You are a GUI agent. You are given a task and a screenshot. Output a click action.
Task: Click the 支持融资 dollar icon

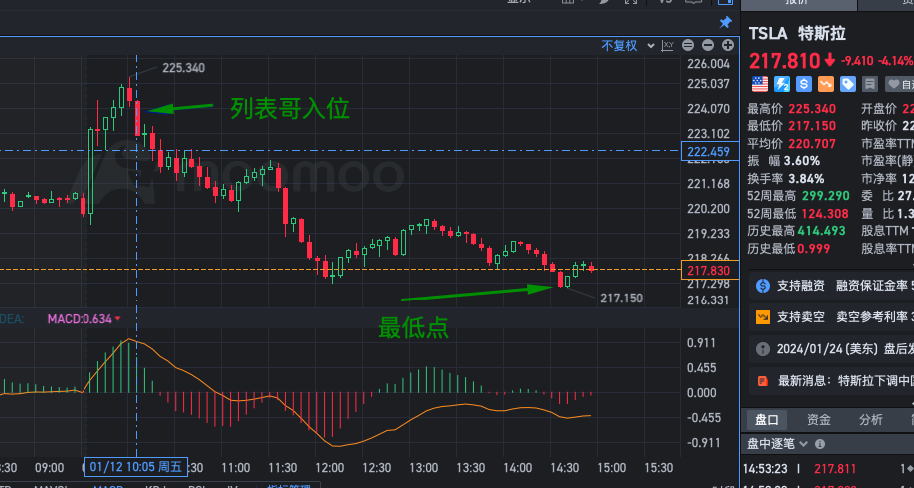[x=762, y=286]
